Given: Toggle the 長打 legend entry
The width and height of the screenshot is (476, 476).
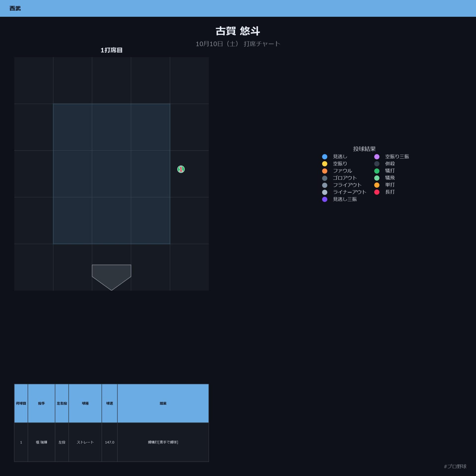Looking at the screenshot, I should point(384,192).
